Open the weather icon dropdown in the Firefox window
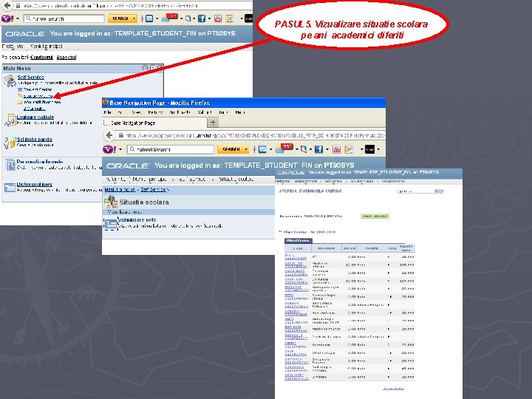 click(x=297, y=149)
